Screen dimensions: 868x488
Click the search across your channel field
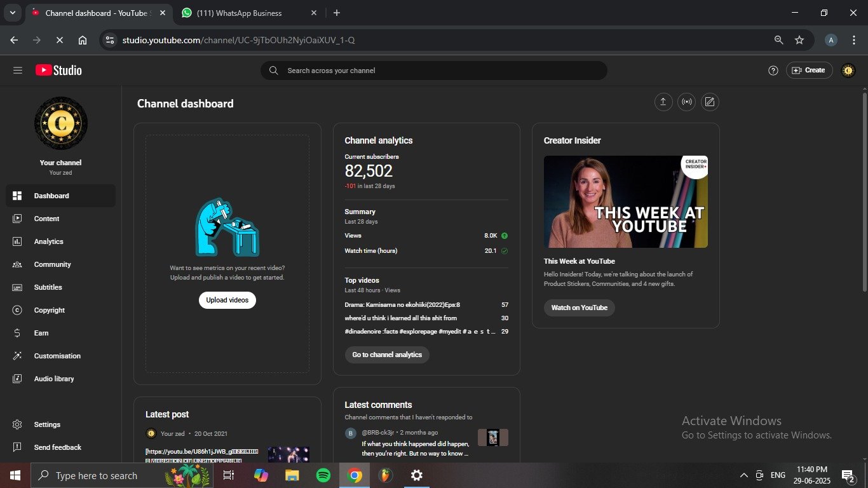pos(434,71)
